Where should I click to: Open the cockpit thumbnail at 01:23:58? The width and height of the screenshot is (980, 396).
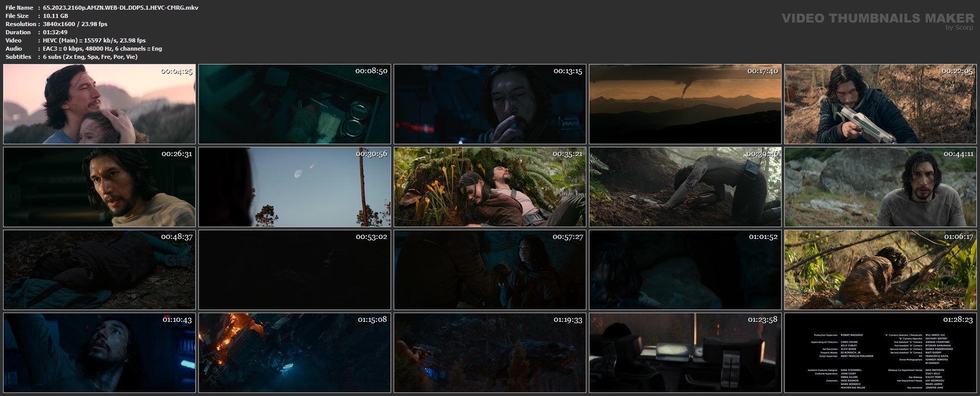click(685, 353)
